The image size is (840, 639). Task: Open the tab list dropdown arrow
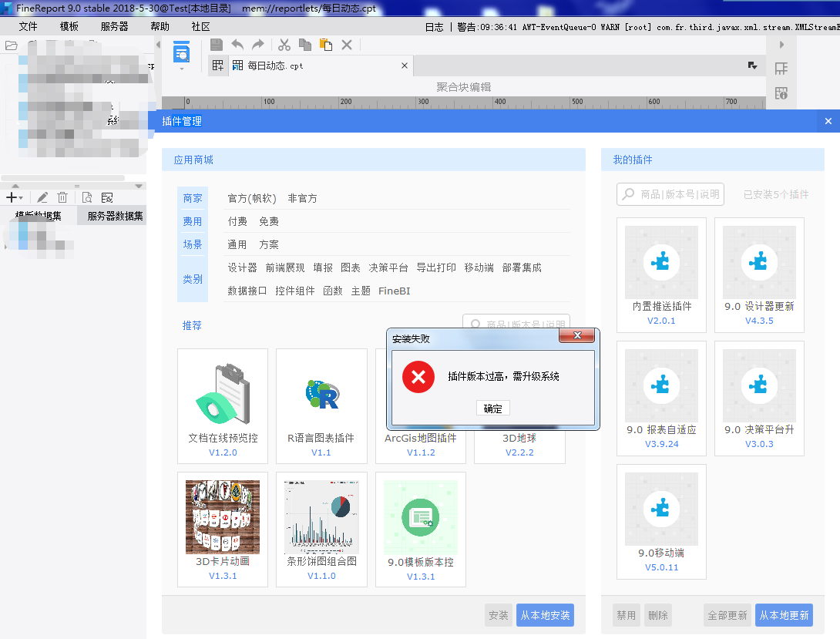753,66
